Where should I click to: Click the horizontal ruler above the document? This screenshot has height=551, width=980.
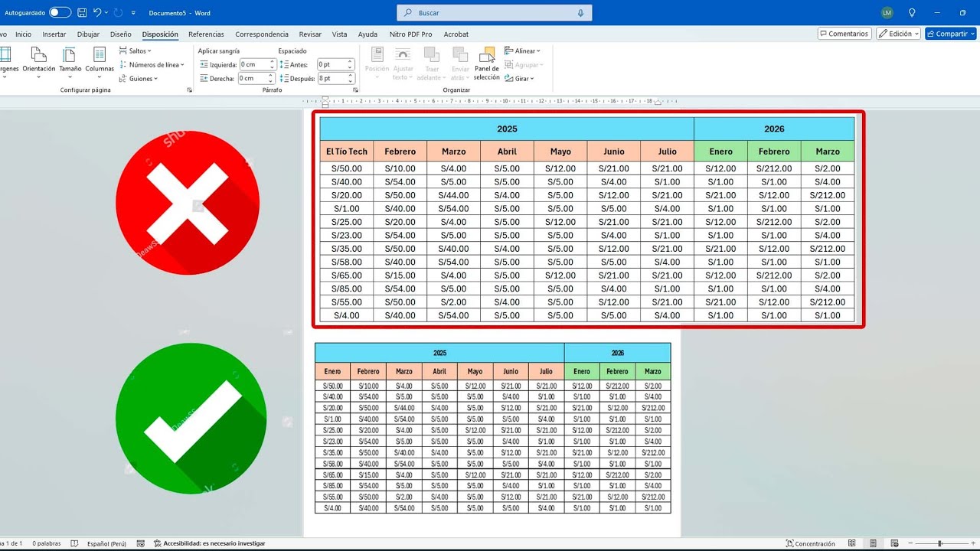coord(490,101)
